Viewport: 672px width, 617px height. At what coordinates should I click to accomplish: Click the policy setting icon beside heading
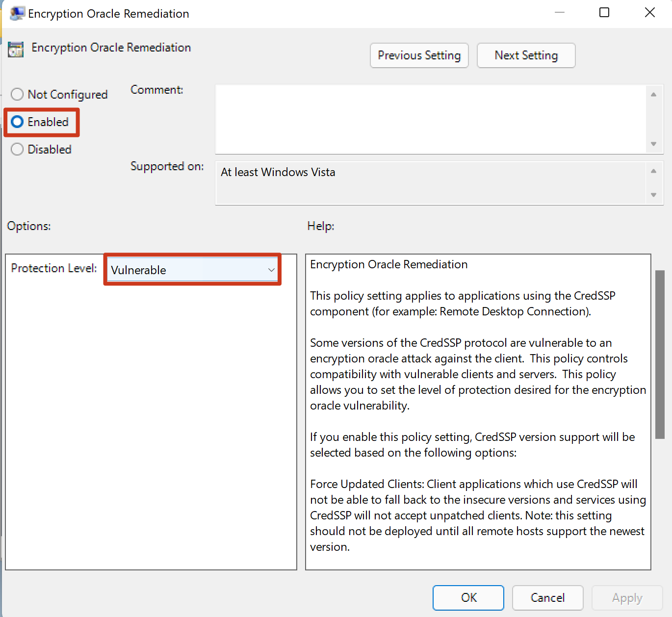pos(16,49)
